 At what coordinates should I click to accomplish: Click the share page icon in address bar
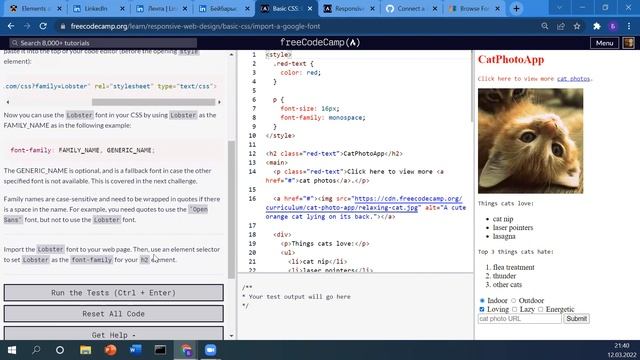561,26
